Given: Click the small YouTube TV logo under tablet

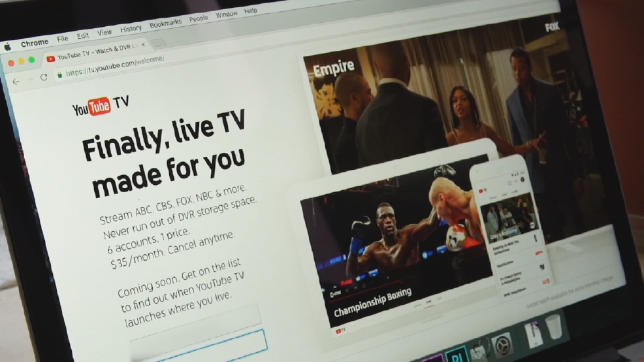Looking at the screenshot, I should [341, 331].
